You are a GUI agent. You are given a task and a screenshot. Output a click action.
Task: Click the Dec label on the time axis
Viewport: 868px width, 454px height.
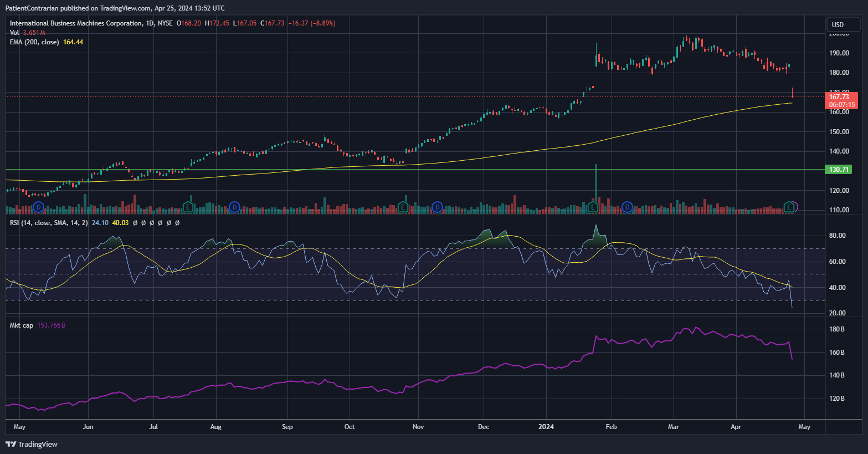point(484,427)
